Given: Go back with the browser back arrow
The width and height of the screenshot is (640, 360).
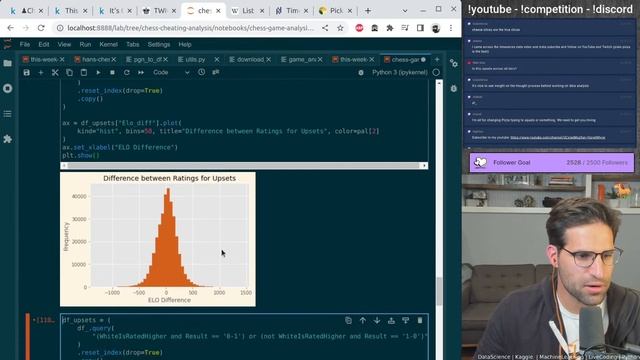Looking at the screenshot, I should pos(10,28).
